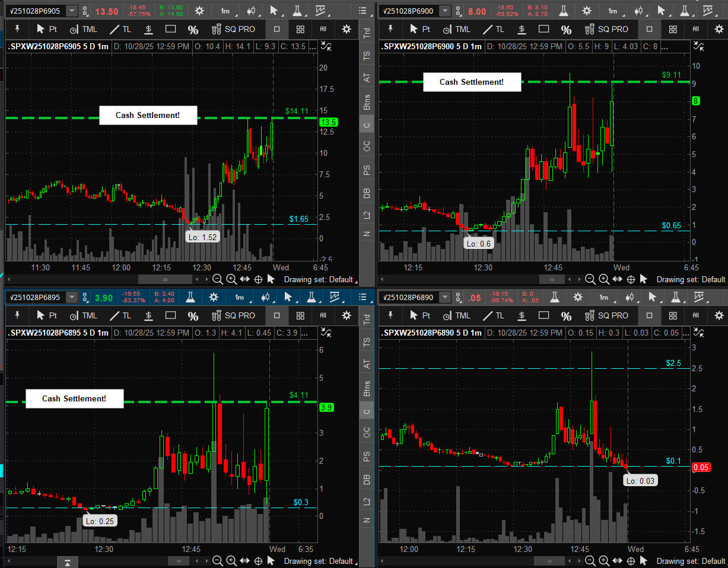The height and width of the screenshot is (568, 728).
Task: Click the horizontal scrollbar thumb under the P6905 chart
Action: (x=165, y=279)
